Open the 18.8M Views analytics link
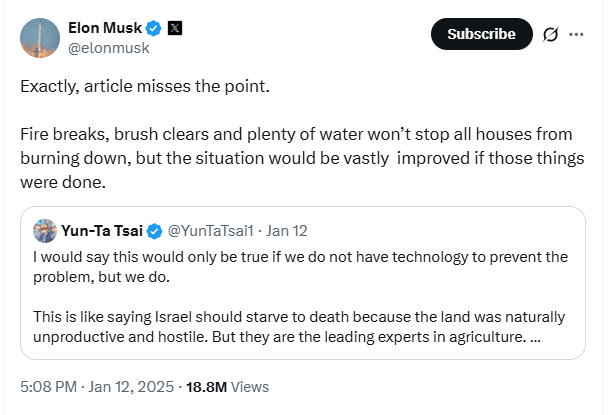This screenshot has width=608, height=415. pyautogui.click(x=229, y=386)
